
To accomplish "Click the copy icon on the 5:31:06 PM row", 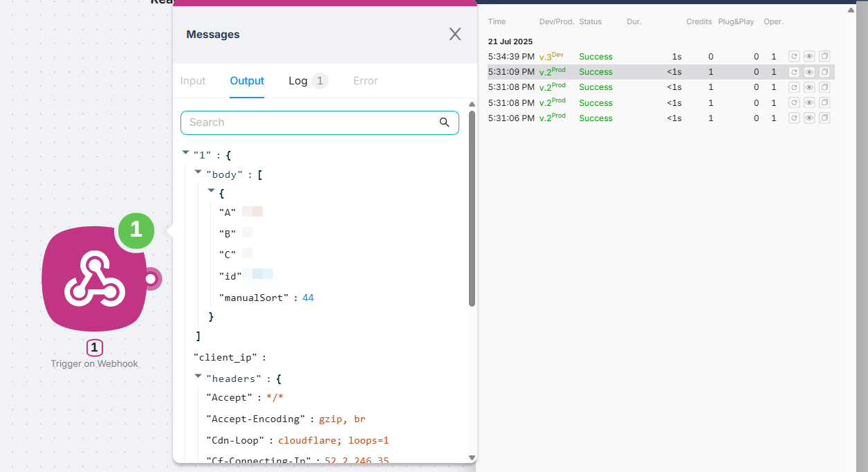I will (824, 118).
